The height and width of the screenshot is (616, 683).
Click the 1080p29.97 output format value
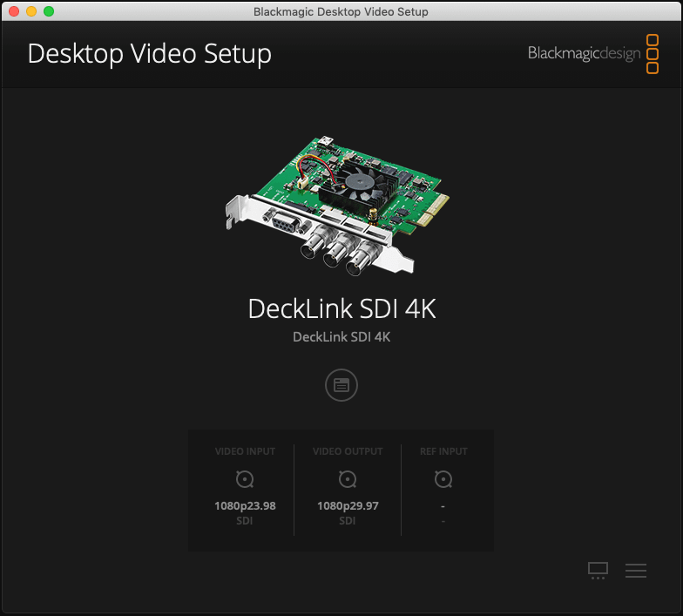(348, 505)
